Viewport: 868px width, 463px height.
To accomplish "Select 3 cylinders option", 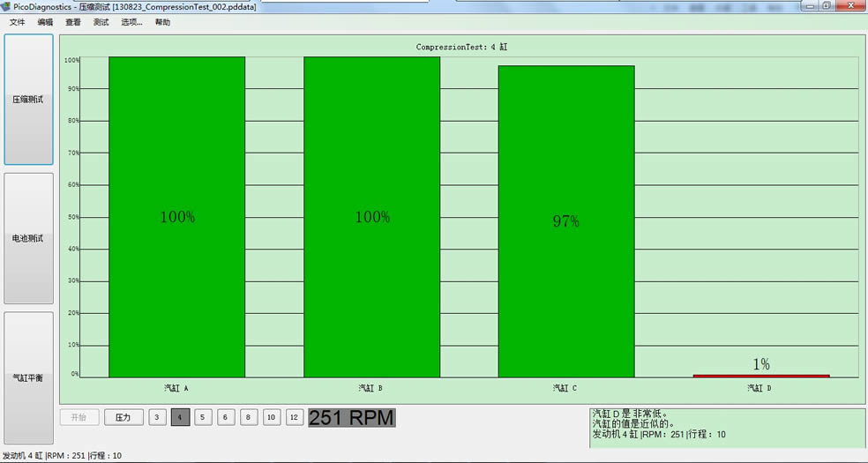I will pyautogui.click(x=157, y=417).
